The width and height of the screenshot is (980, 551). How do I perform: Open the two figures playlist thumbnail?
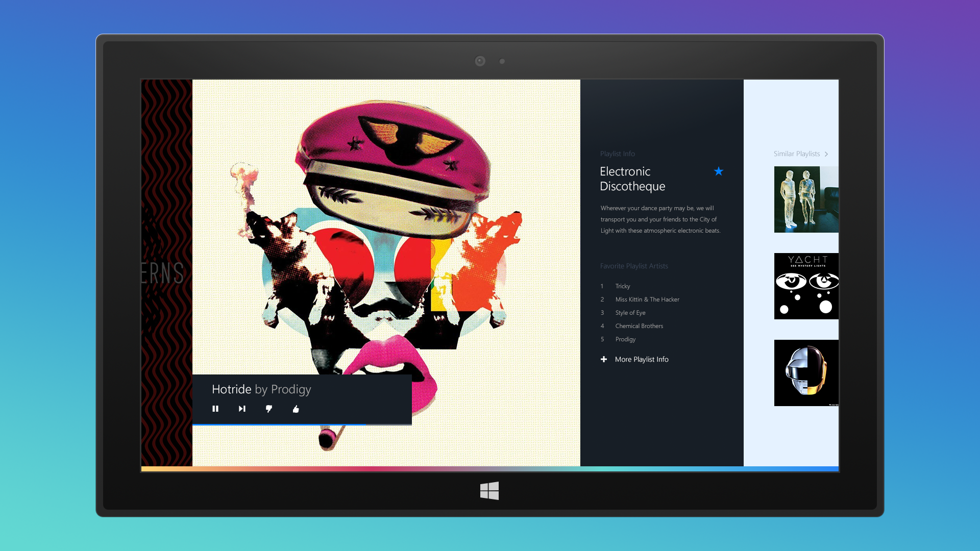point(806,199)
